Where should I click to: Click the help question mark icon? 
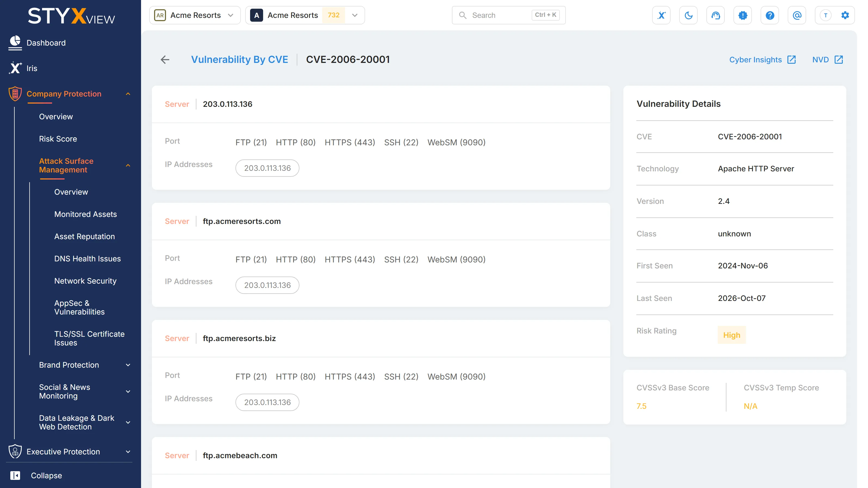click(x=770, y=15)
